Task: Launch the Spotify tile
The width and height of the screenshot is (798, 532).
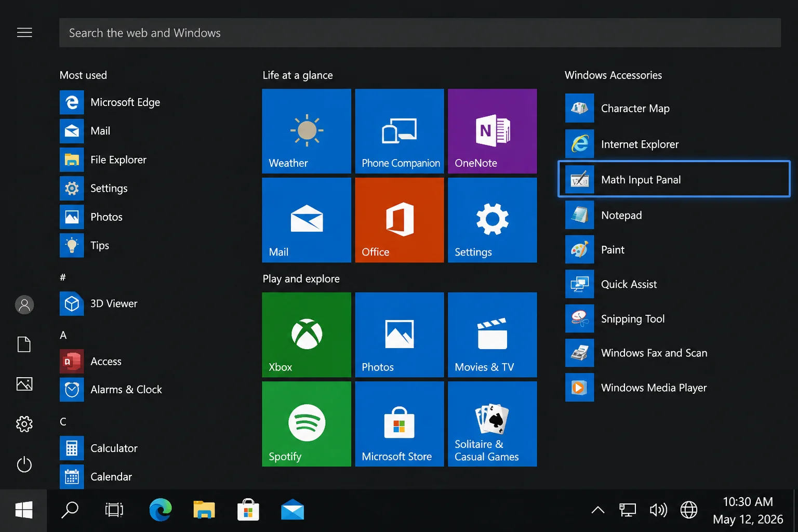Action: click(307, 424)
